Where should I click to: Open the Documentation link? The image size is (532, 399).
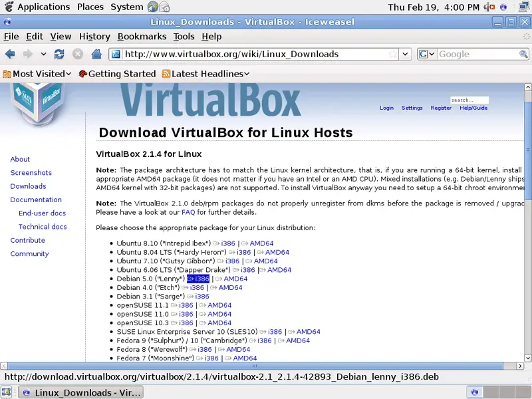pos(36,200)
